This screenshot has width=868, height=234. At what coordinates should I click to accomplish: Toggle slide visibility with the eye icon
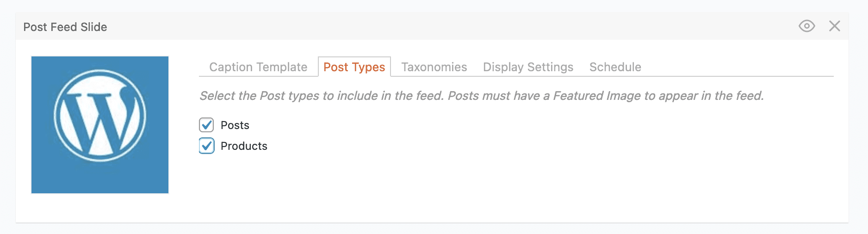pyautogui.click(x=806, y=26)
